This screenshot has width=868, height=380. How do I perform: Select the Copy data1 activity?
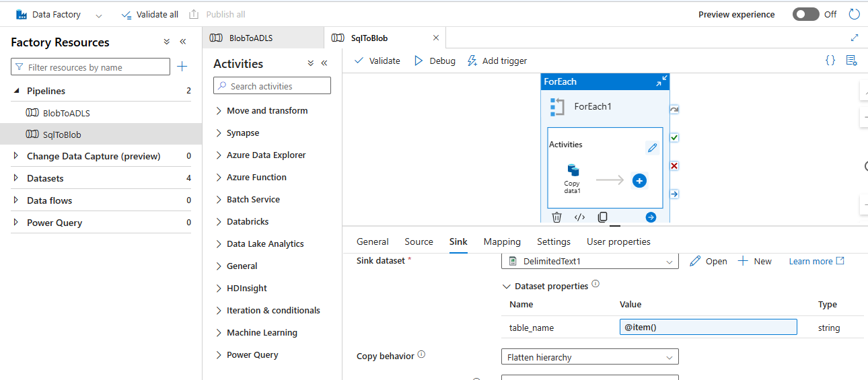tap(573, 178)
